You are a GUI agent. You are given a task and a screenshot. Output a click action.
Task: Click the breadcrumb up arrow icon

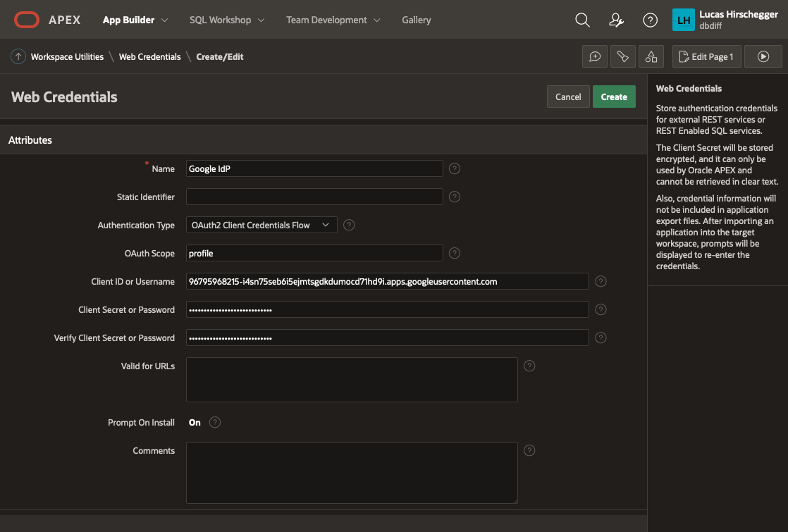click(18, 56)
